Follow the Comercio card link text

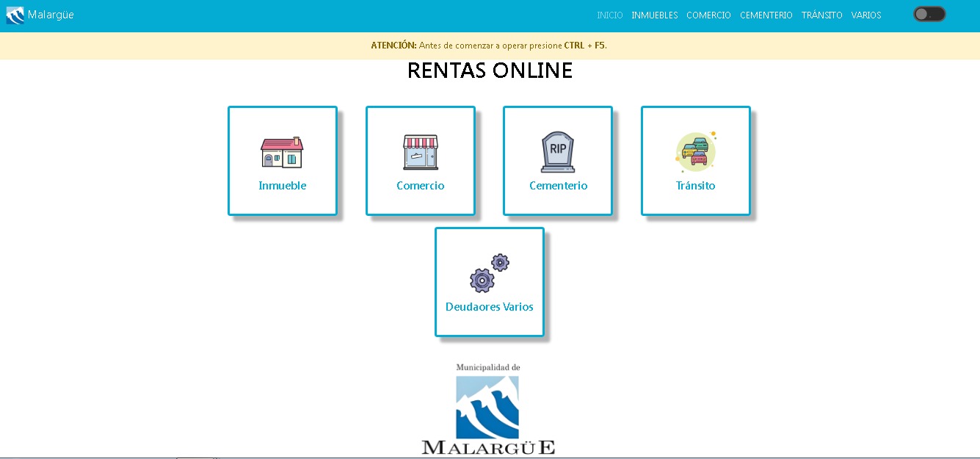(420, 186)
